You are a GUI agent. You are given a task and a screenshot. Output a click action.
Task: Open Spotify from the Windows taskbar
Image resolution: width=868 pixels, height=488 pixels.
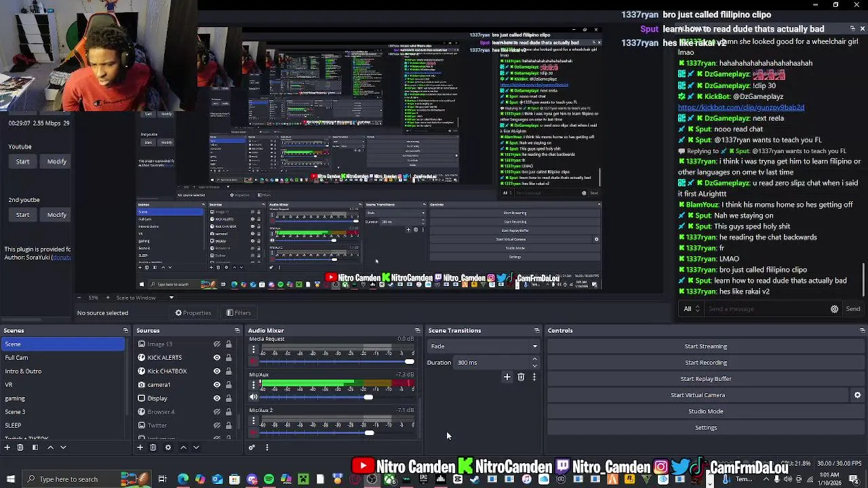269,479
